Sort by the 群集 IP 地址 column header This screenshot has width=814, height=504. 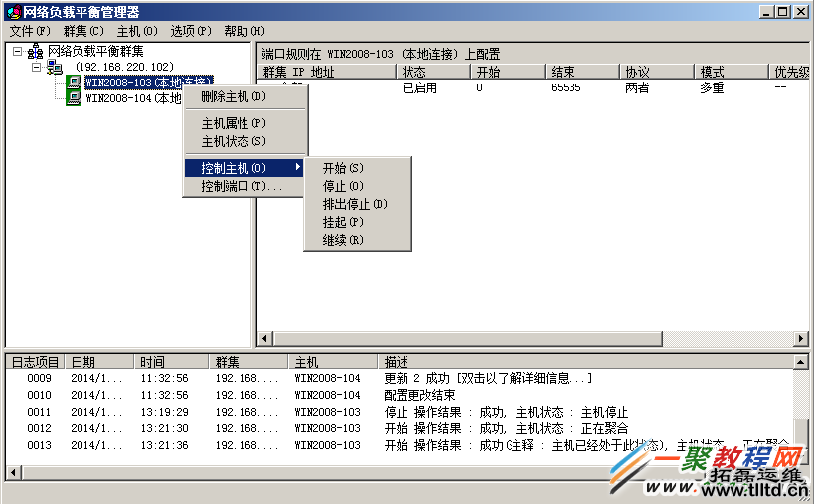328,72
